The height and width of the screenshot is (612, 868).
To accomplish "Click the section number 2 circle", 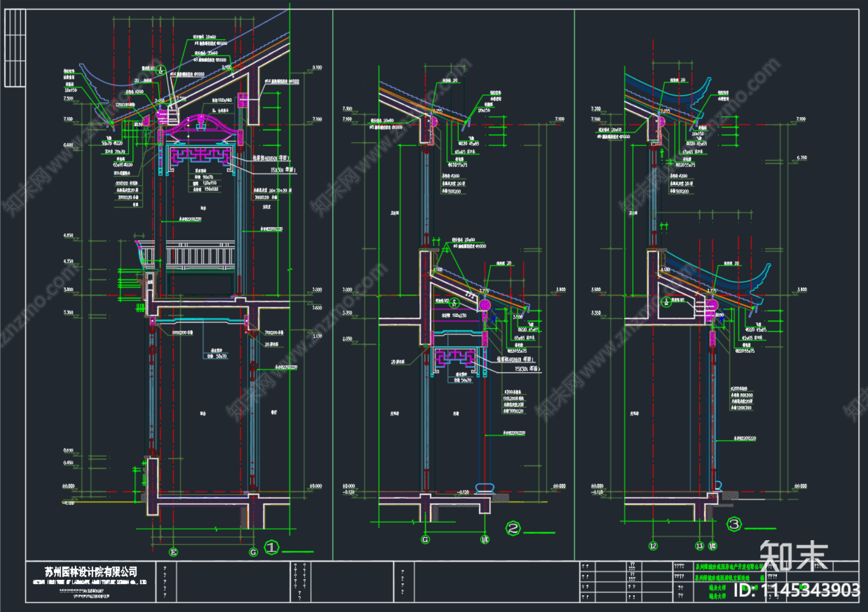I will (513, 528).
